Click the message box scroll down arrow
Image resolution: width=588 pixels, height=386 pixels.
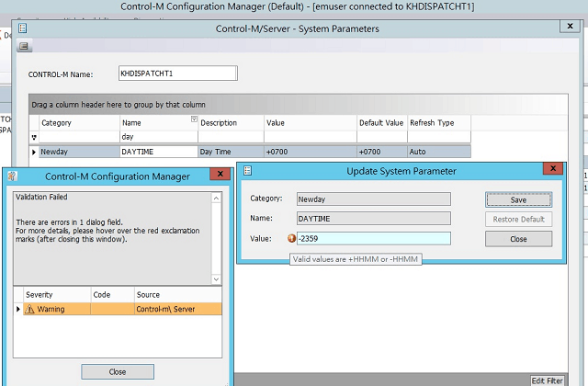(216, 279)
